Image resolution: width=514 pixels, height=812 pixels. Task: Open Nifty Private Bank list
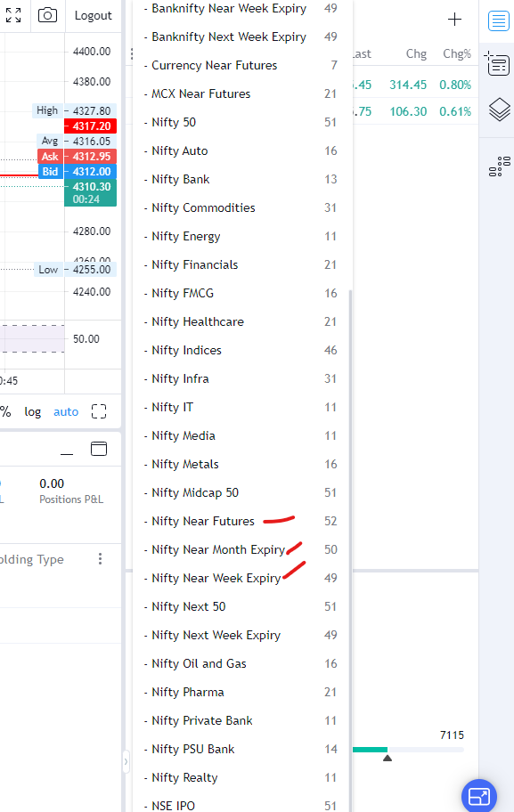point(241,720)
